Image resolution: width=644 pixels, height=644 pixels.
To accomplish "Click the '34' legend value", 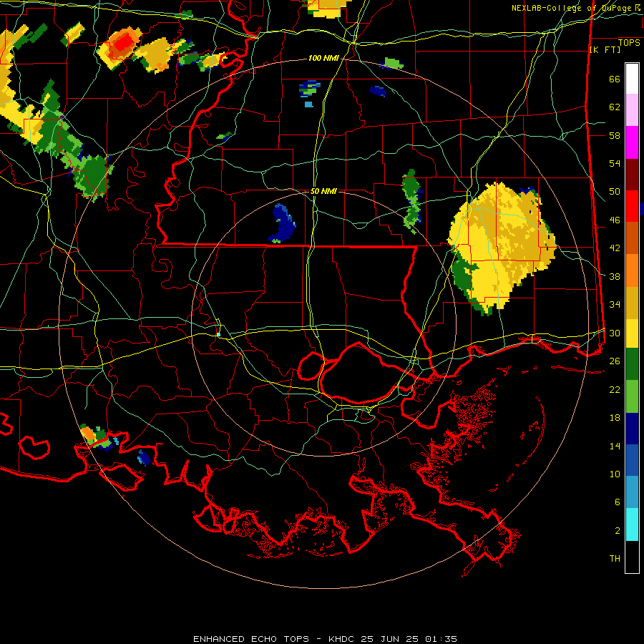I will [x=615, y=305].
